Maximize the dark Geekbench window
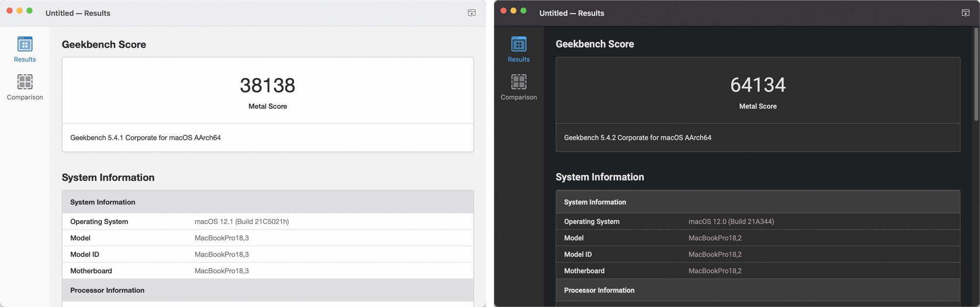Screen dimensions: 980x307 (x=523, y=10)
